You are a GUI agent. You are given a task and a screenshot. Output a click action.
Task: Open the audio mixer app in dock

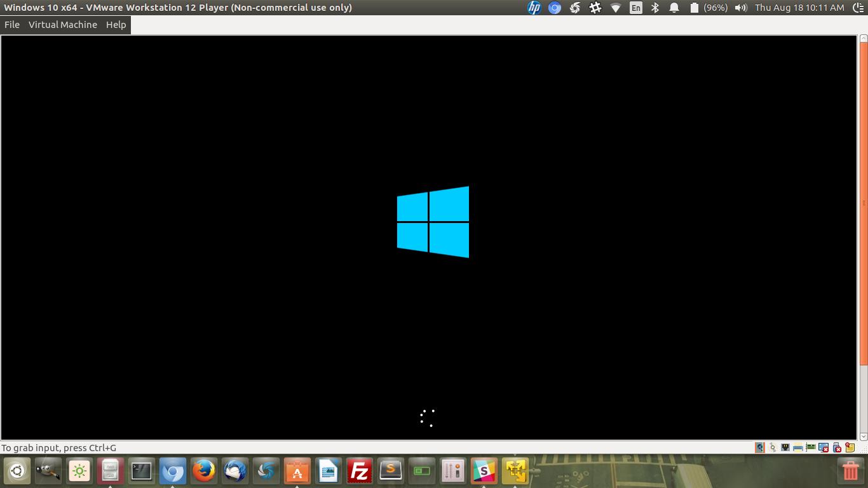pyautogui.click(x=453, y=471)
